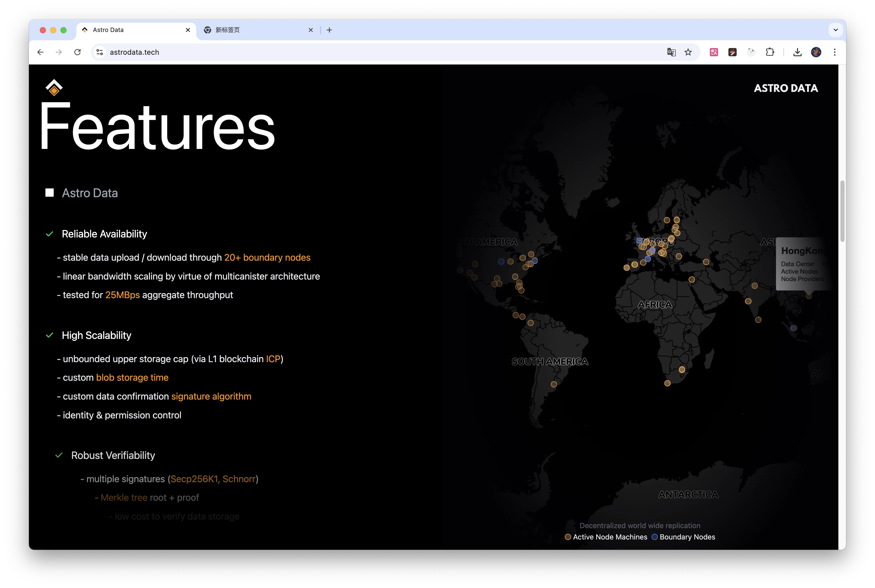
Task: Click the 'Secp256K1, Schnorr' text
Action: pyautogui.click(x=213, y=479)
